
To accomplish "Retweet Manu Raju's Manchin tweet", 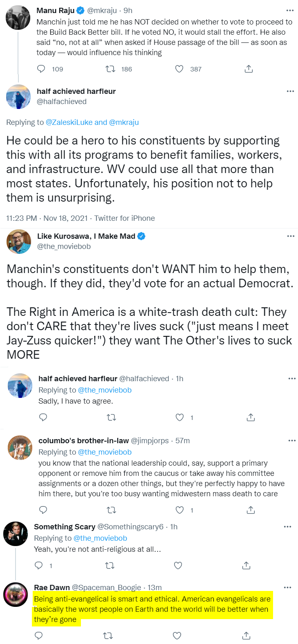I will (x=110, y=69).
